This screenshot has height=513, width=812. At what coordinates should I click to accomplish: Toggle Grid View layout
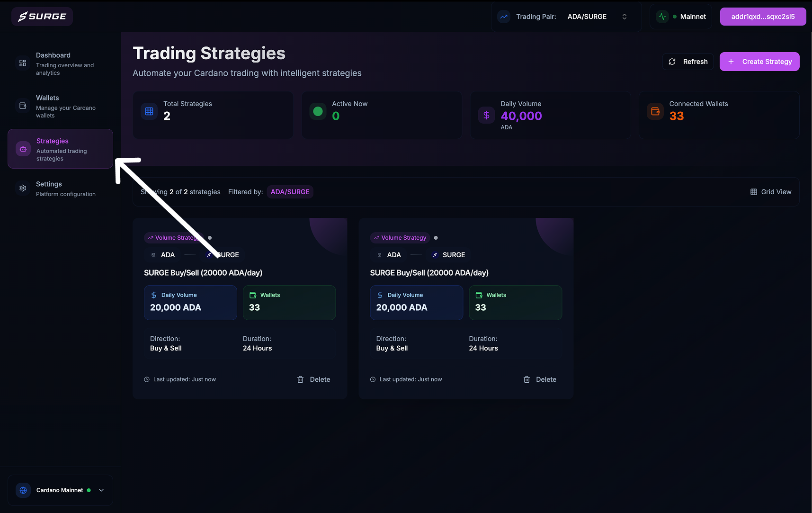coord(771,192)
